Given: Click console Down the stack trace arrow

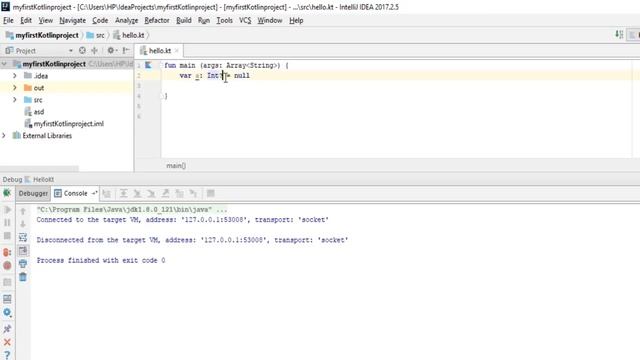Looking at the screenshot, I should pyautogui.click(x=23, y=224).
